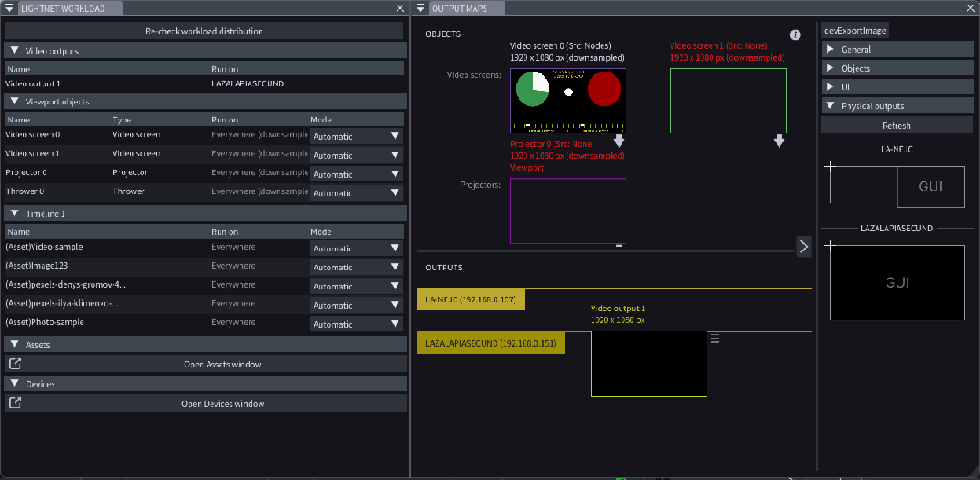The width and height of the screenshot is (980, 480).
Task: Select the LA-NEJC output host label
Action: 471,299
